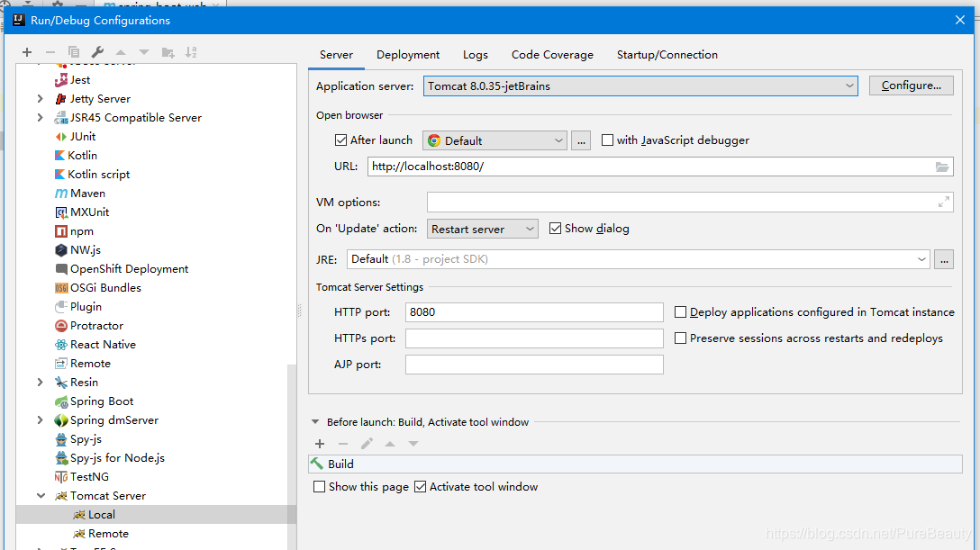Enable with JavaScript debugger checkbox
The image size is (980, 550).
pos(607,140)
